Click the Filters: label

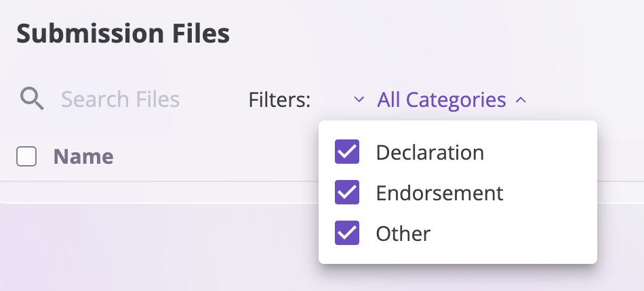pos(279,99)
